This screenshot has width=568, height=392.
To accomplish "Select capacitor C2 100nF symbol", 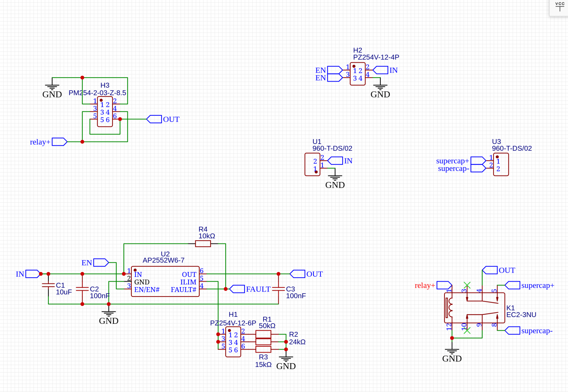I will point(82,289).
